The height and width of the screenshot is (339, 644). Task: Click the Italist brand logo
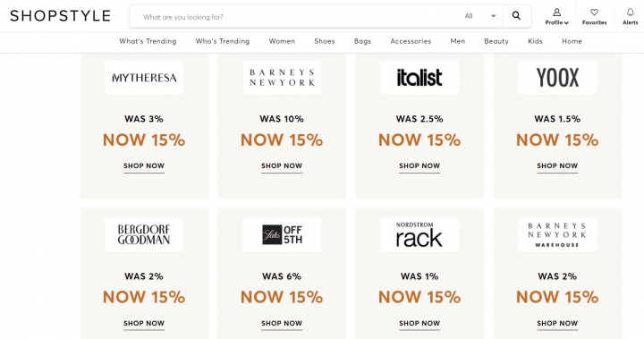(419, 78)
